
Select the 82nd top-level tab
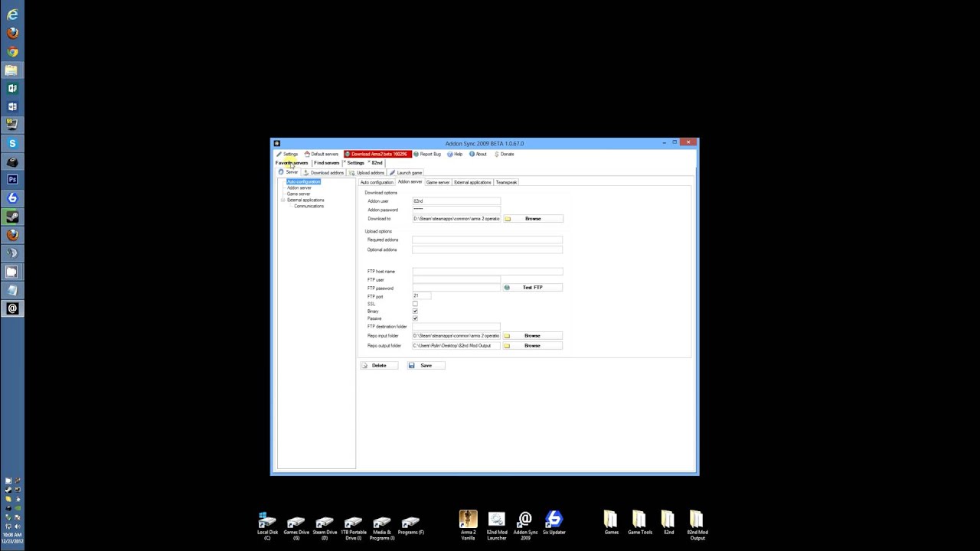pyautogui.click(x=376, y=163)
